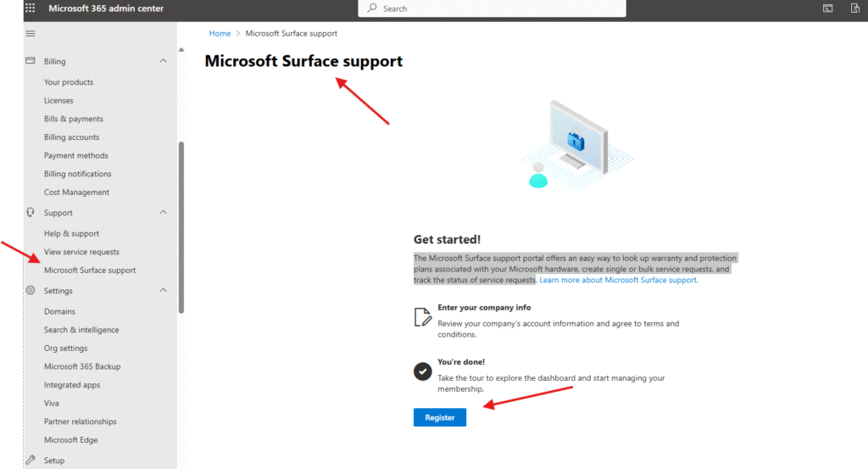Open Learn more about Microsoft Surface support
This screenshot has width=868, height=469.
[618, 280]
